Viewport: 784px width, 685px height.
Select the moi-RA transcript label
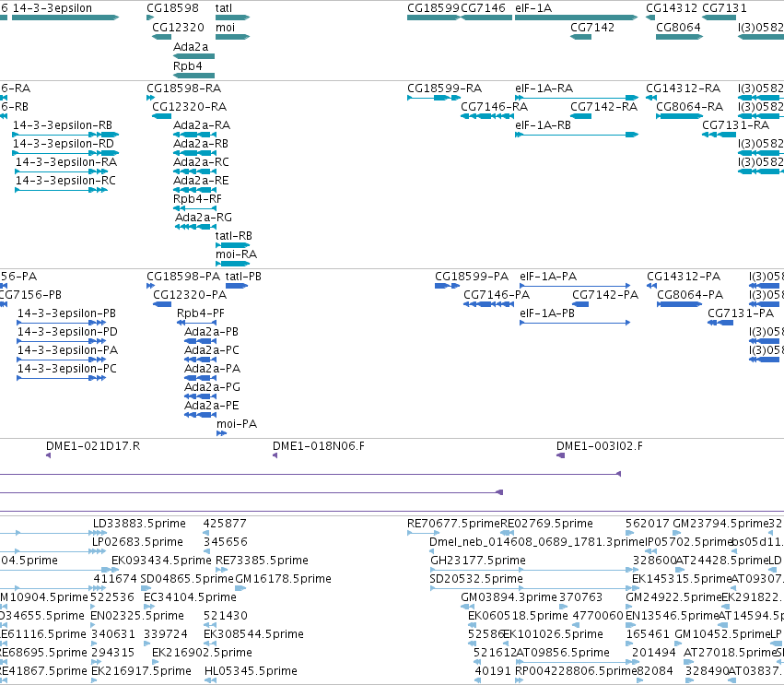pyautogui.click(x=236, y=254)
